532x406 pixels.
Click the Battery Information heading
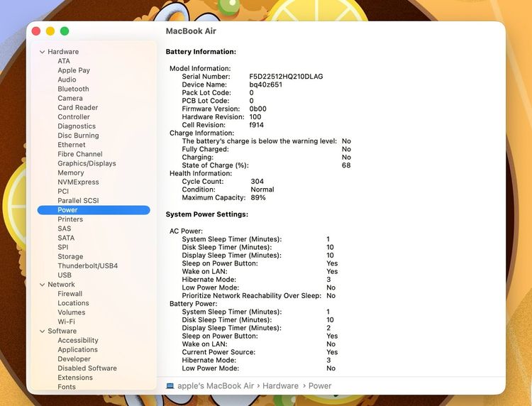point(201,52)
